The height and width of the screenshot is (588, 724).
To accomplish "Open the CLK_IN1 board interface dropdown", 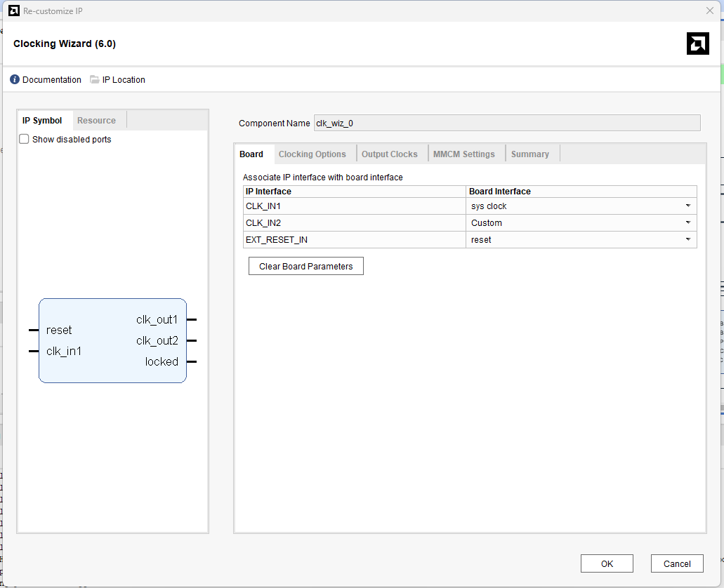I will click(687, 206).
